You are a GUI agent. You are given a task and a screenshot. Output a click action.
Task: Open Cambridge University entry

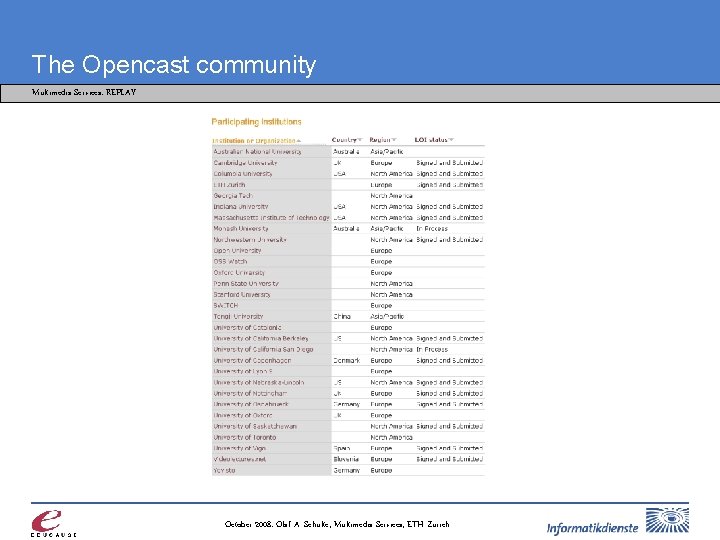245,163
